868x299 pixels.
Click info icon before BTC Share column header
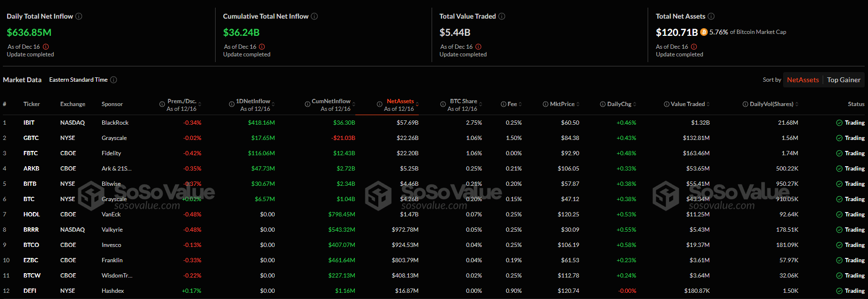pyautogui.click(x=443, y=104)
